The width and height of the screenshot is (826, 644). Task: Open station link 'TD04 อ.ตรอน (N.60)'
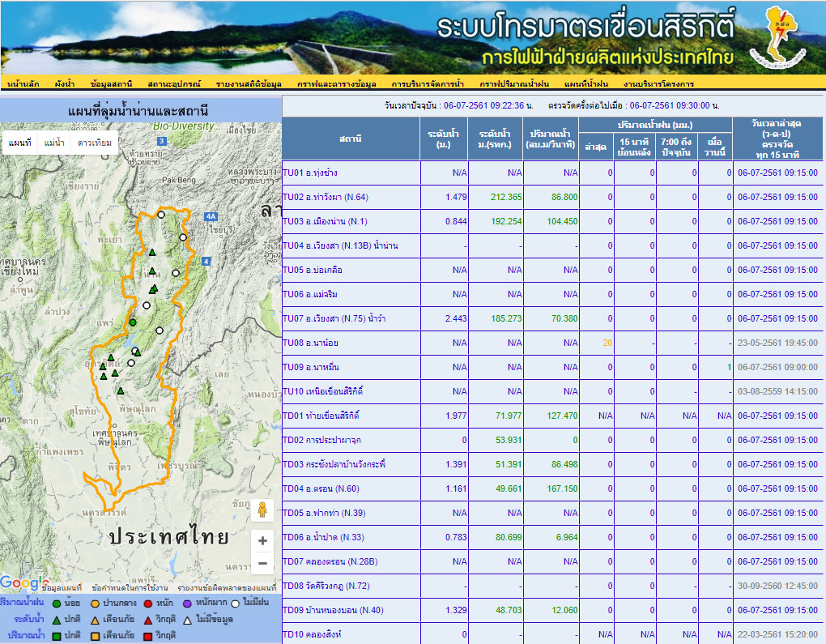pos(321,488)
